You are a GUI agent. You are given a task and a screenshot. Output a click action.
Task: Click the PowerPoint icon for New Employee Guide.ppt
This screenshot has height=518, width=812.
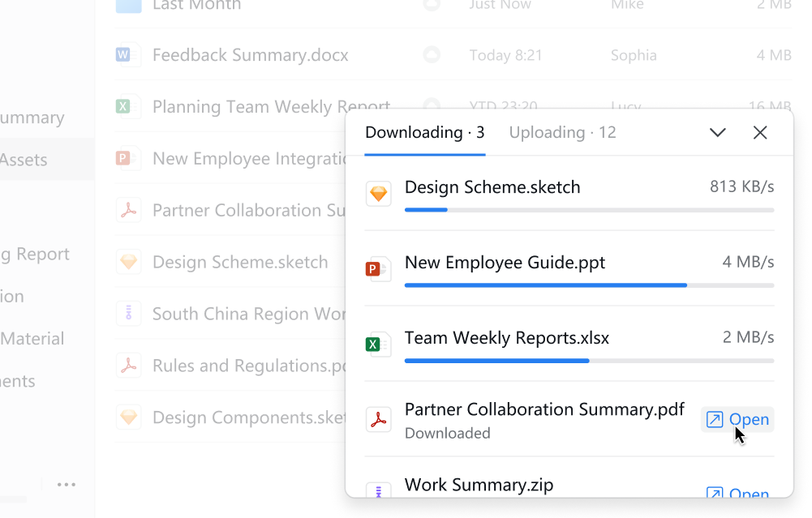pyautogui.click(x=378, y=269)
